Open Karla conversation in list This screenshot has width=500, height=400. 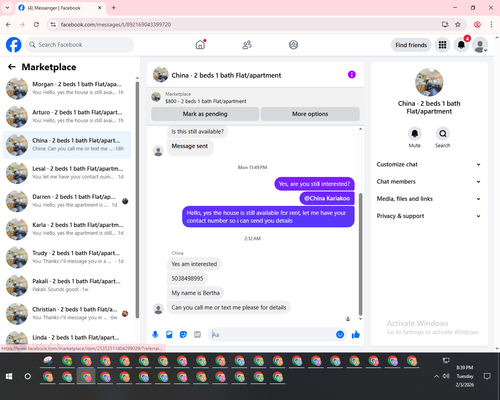[67, 229]
